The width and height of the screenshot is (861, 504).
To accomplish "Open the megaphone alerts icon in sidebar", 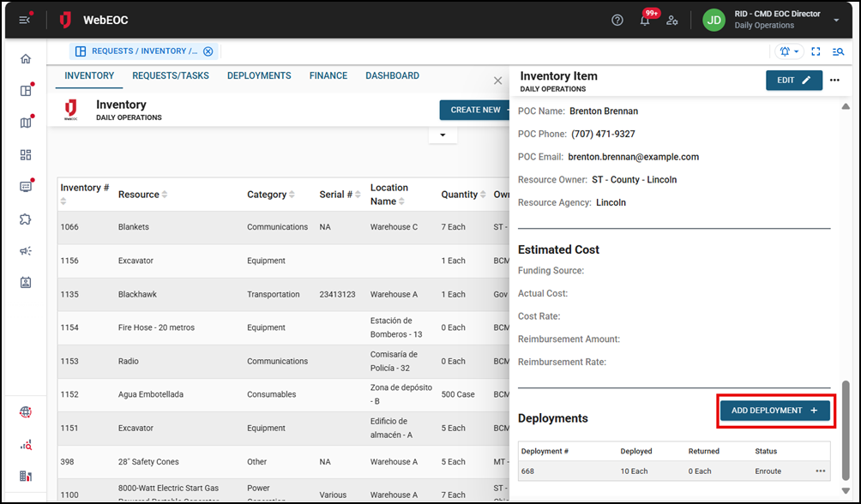I will pos(25,250).
